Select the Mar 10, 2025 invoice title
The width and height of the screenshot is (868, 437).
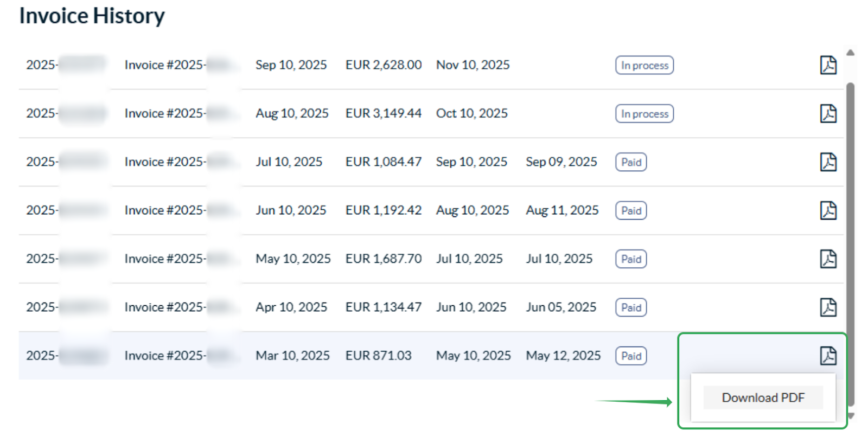coord(164,356)
